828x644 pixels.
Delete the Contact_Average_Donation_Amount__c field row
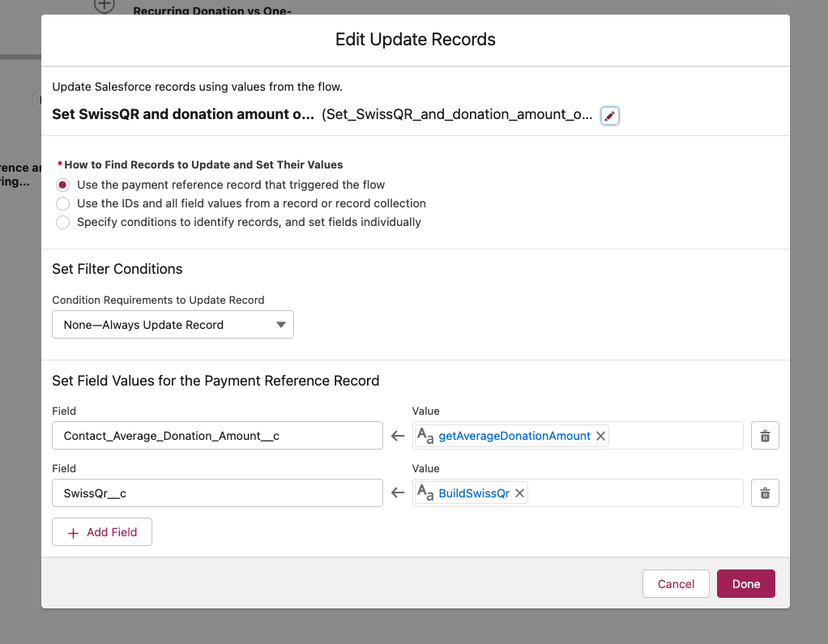click(765, 436)
